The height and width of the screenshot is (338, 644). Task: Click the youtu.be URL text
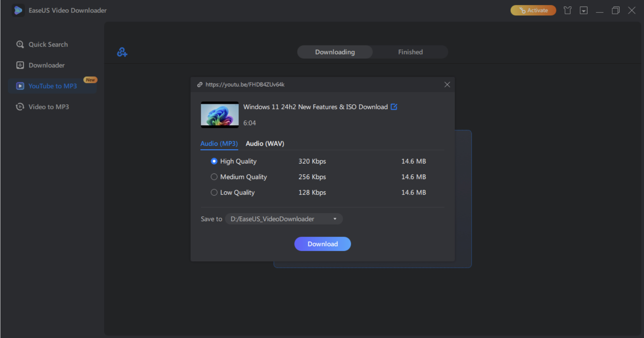[x=245, y=85]
